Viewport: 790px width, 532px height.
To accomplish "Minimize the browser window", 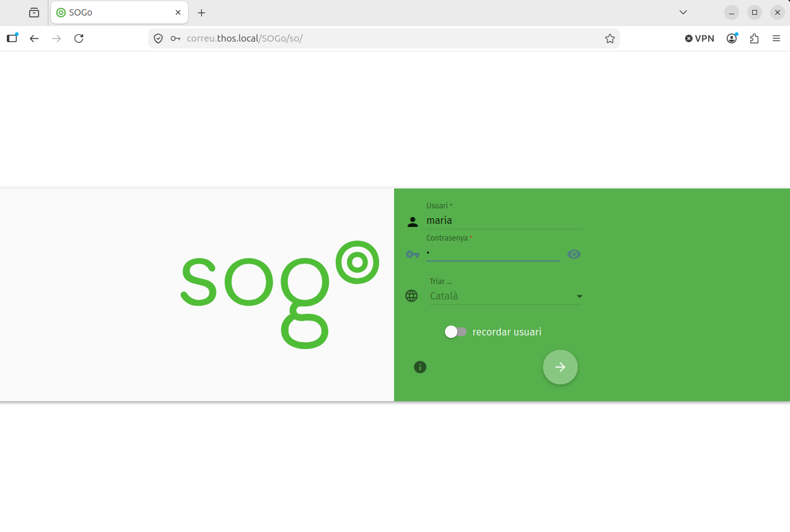I will pos(732,12).
